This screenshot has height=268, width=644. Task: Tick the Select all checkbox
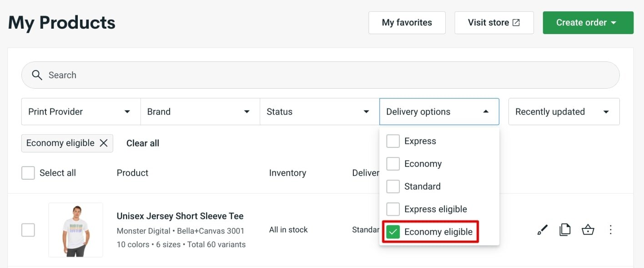tap(28, 173)
